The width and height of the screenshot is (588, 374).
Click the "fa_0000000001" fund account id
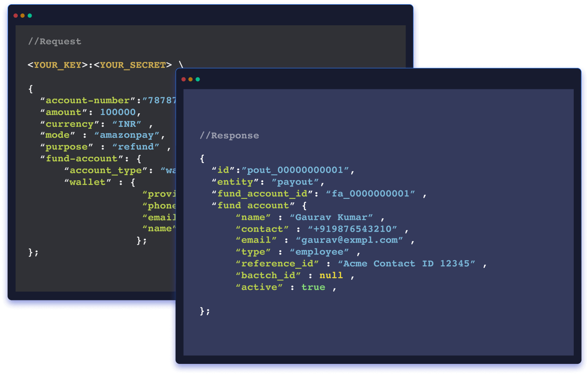tap(371, 194)
